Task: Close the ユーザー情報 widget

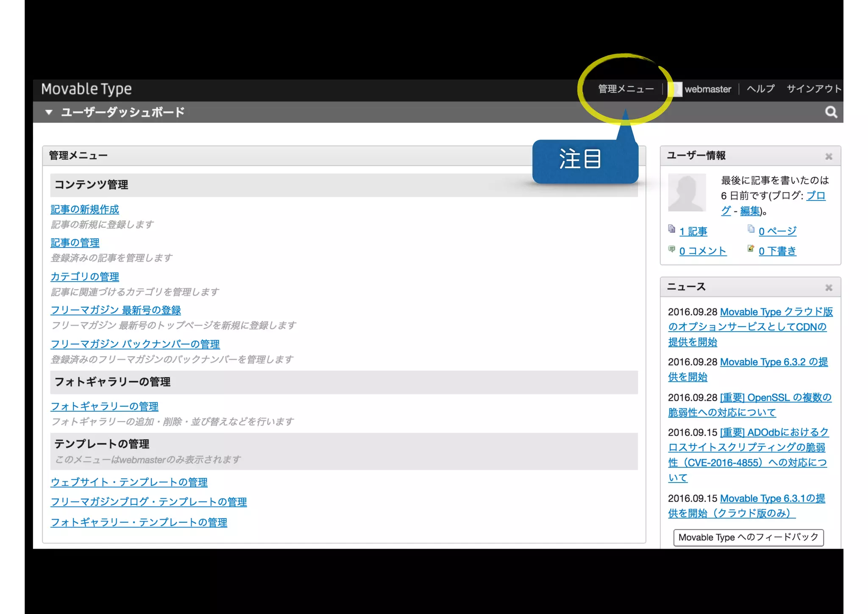Action: [829, 156]
